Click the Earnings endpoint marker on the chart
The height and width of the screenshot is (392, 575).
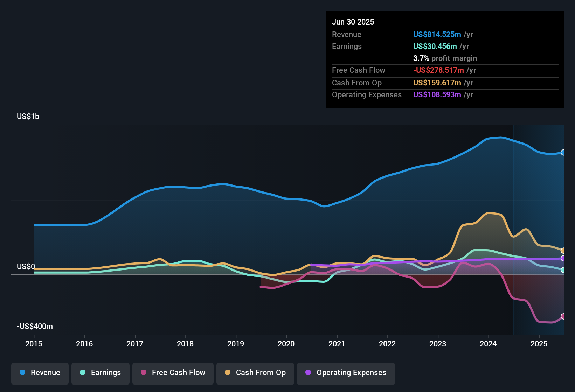(x=563, y=270)
